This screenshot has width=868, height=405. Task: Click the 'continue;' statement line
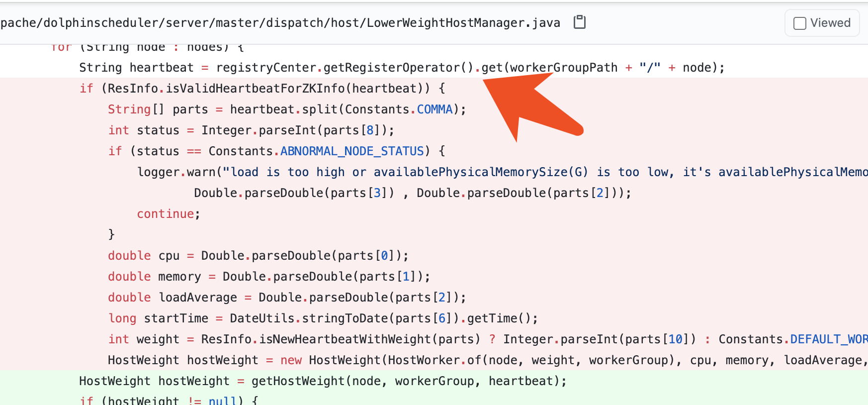pos(169,214)
